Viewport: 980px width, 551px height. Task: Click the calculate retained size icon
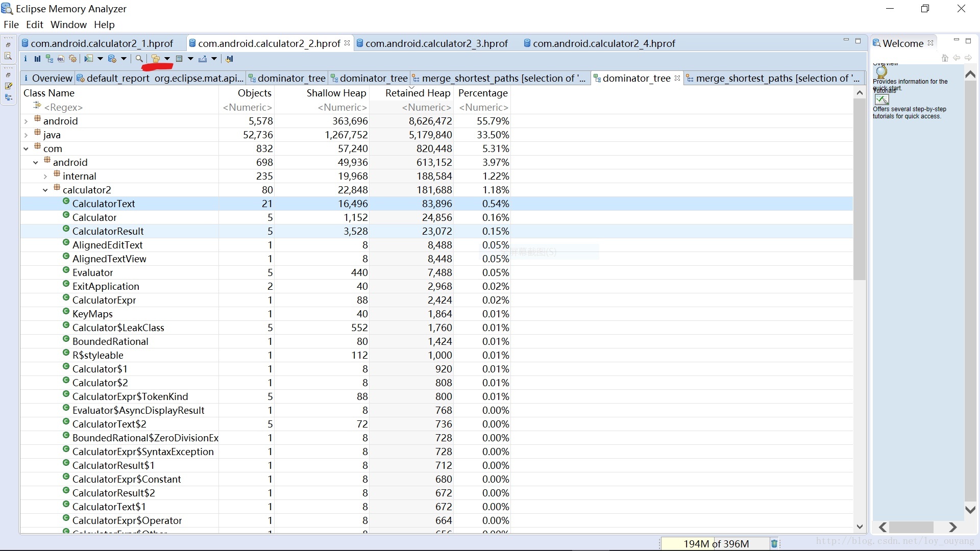click(179, 59)
